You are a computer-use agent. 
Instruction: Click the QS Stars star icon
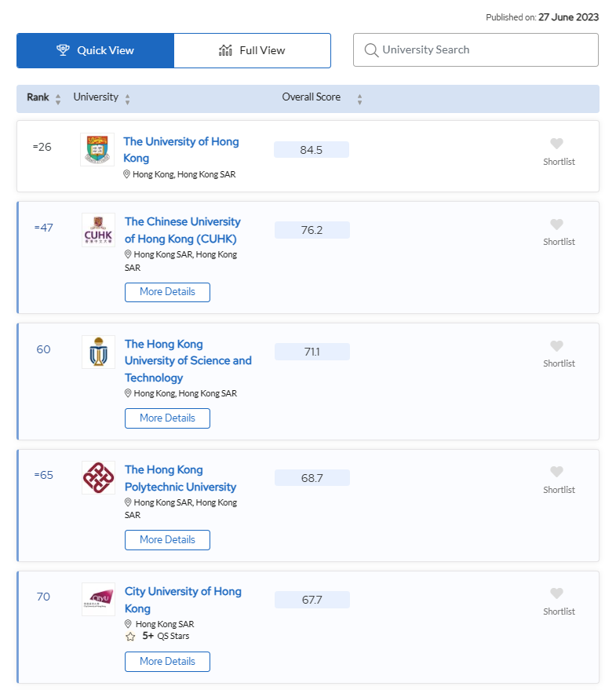[130, 637]
